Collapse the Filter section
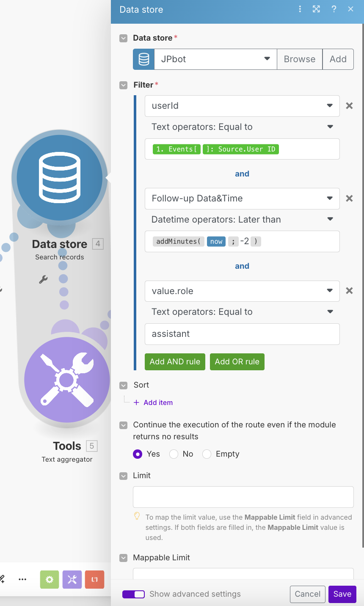The height and width of the screenshot is (606, 364). pyautogui.click(x=124, y=85)
